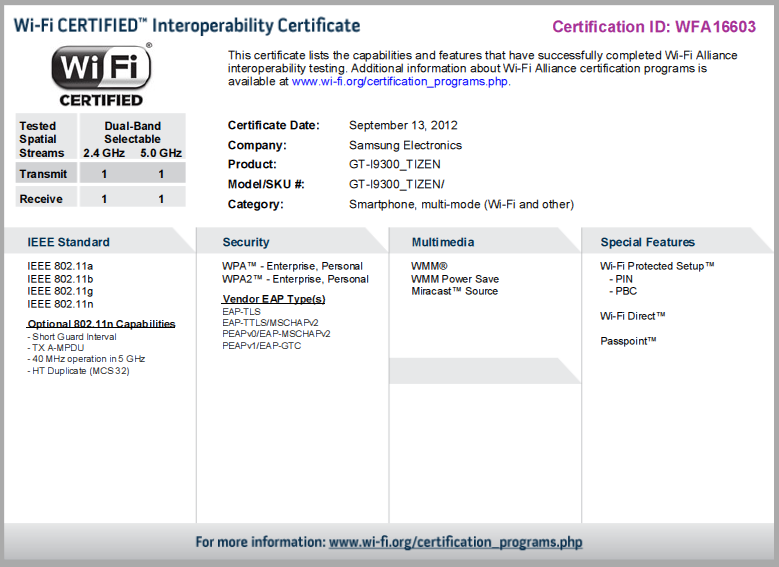Select the Multimedia section header

point(443,242)
